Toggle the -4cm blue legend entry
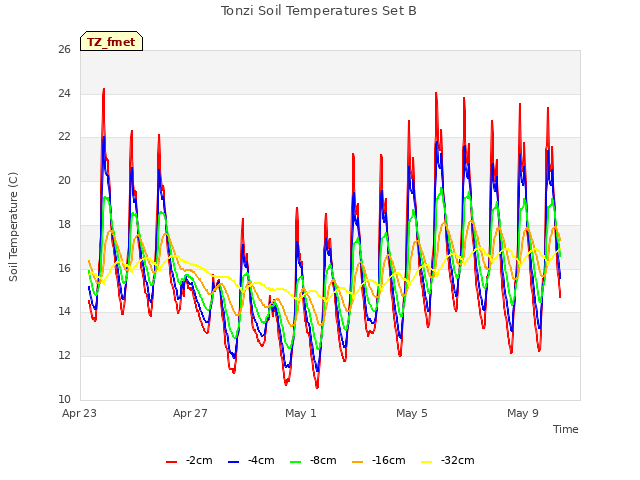 pos(251,460)
